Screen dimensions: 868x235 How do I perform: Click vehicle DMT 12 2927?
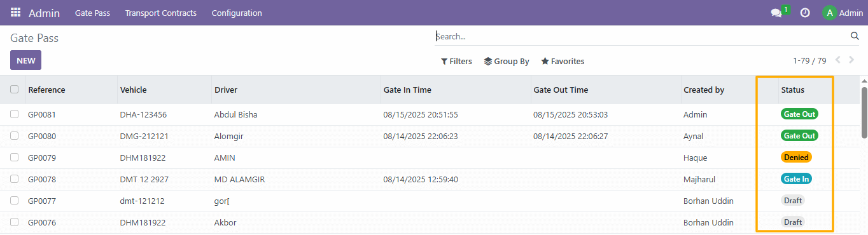(x=144, y=180)
